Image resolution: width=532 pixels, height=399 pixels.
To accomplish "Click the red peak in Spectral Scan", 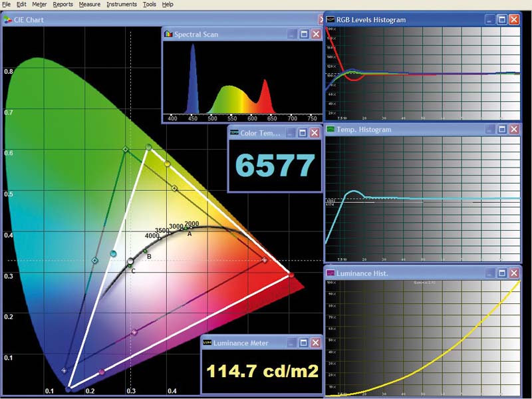I will tap(265, 95).
